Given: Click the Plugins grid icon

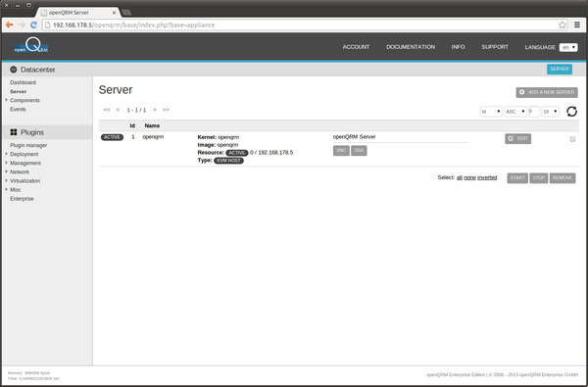Looking at the screenshot, I should 14,132.
